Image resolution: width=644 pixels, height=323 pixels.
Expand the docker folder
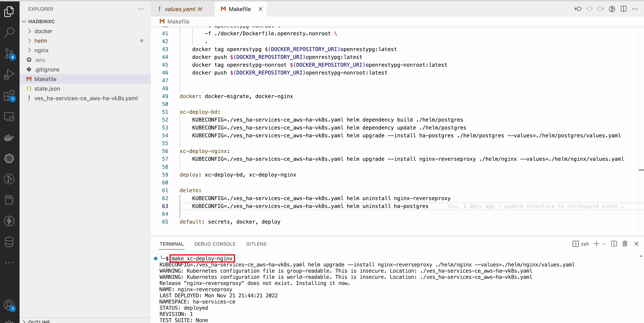tap(43, 31)
